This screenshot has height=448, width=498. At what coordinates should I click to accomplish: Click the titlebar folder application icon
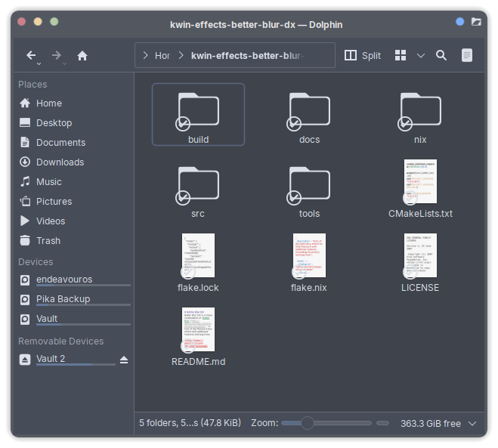tap(476, 22)
